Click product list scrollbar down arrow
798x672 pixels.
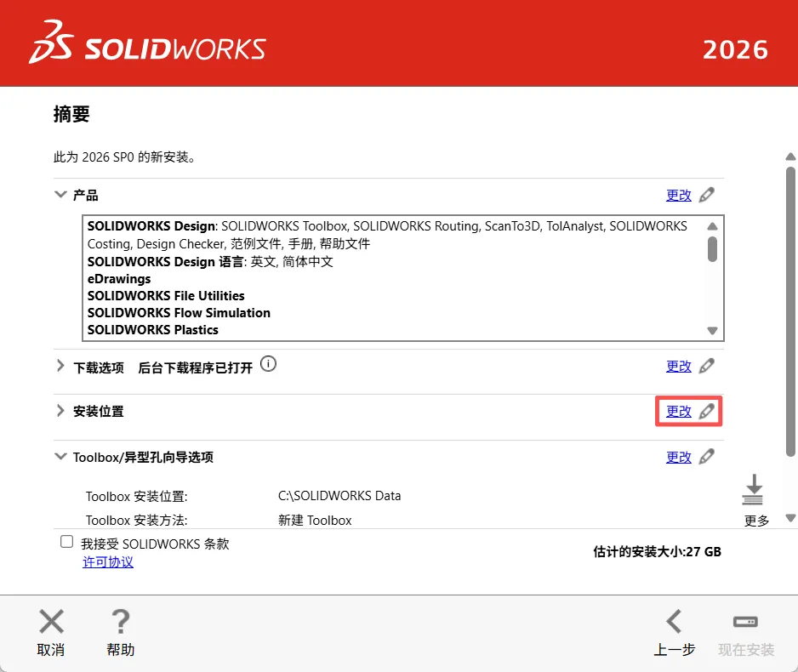click(x=713, y=331)
